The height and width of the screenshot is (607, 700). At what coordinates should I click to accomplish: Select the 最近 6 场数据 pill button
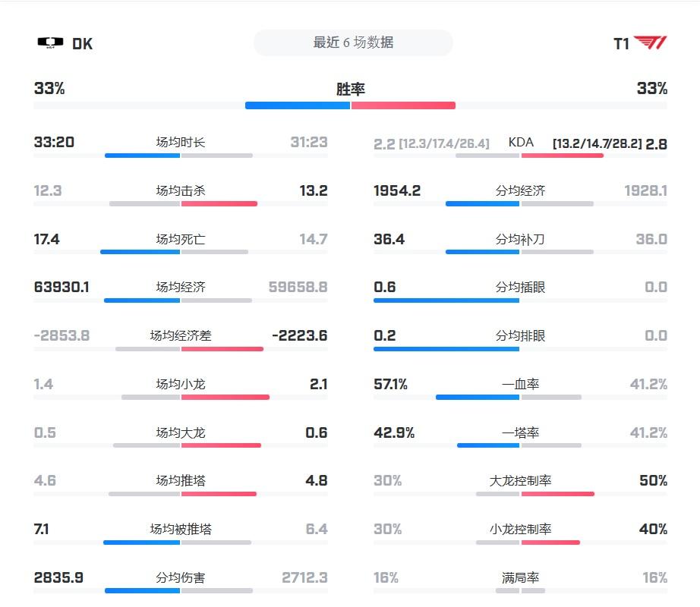[353, 42]
